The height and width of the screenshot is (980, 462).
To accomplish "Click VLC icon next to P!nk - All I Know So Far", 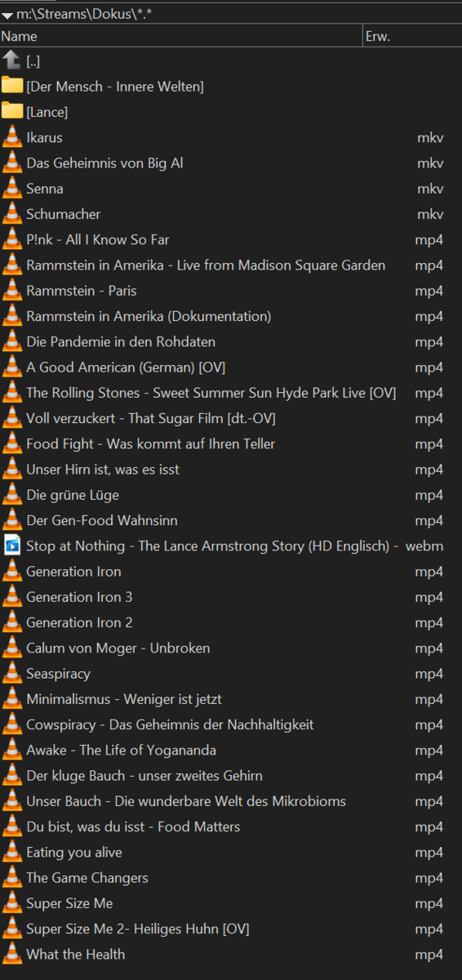I will (x=12, y=239).
